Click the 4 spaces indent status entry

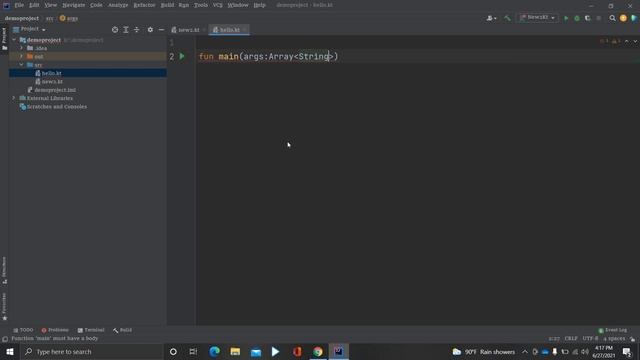614,339
